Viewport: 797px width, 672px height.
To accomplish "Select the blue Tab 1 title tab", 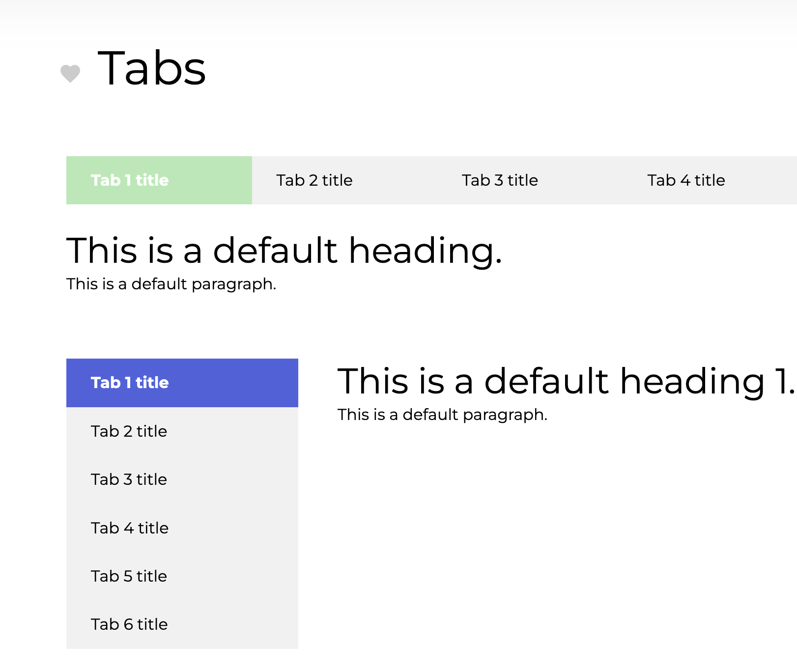I will 182,383.
